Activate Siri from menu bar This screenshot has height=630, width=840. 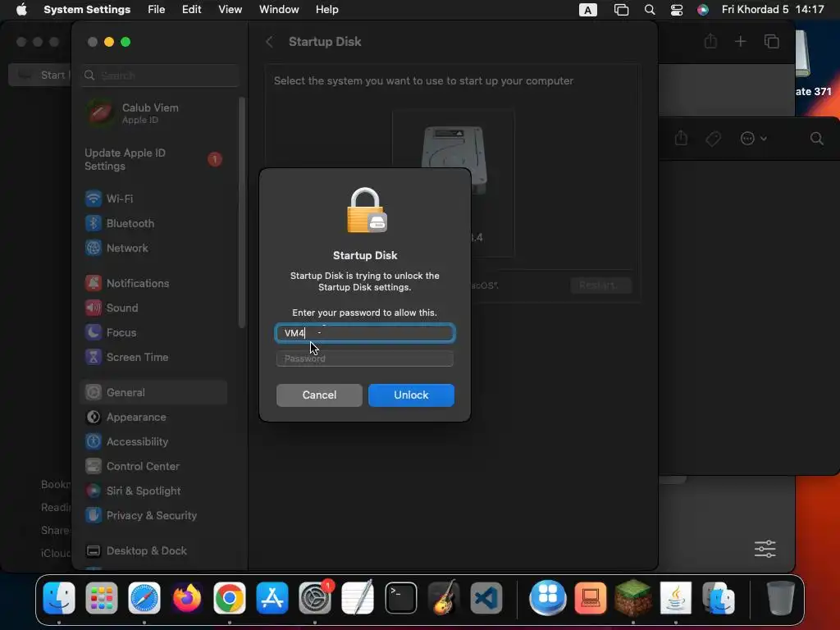pyautogui.click(x=703, y=10)
